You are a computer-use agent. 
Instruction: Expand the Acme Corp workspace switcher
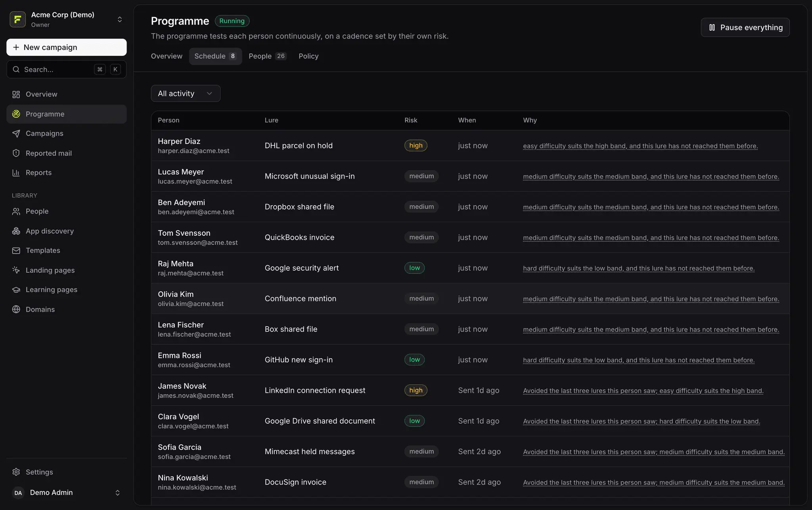coord(119,19)
